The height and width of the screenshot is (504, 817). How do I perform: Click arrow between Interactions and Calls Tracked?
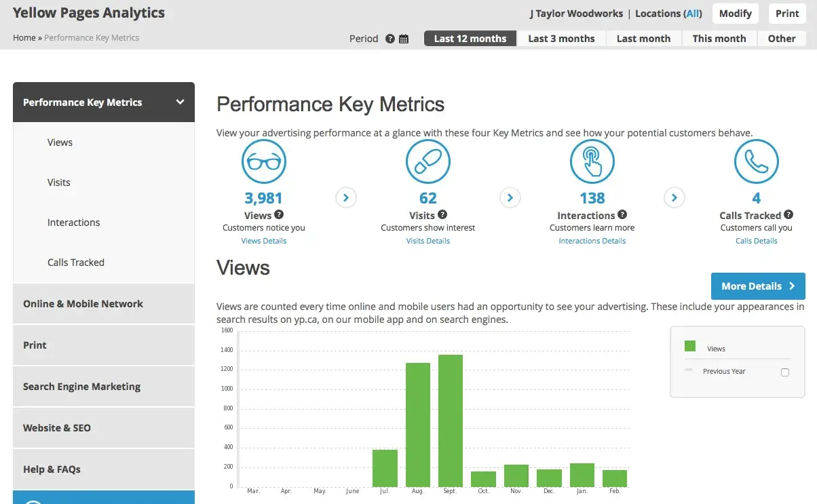(674, 198)
